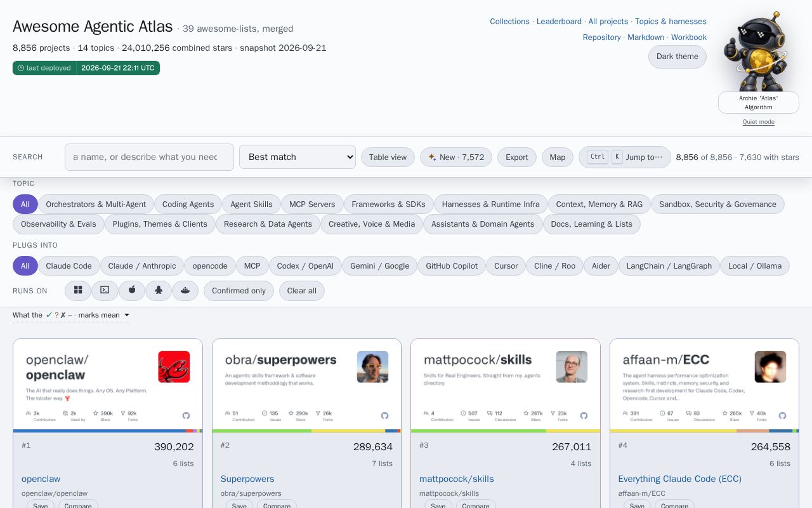Open the GitHub icon on affaan-m/ECC card
This screenshot has width=812, height=508.
(782, 416)
